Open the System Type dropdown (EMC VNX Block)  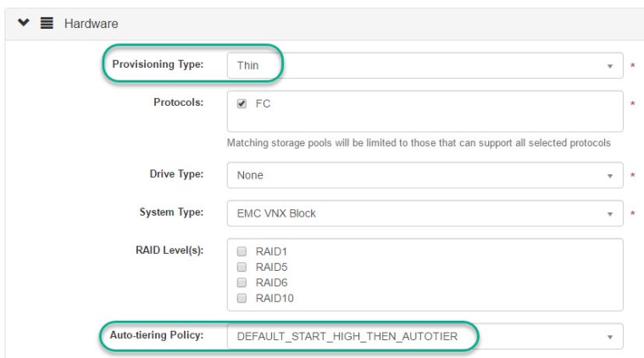(415, 213)
